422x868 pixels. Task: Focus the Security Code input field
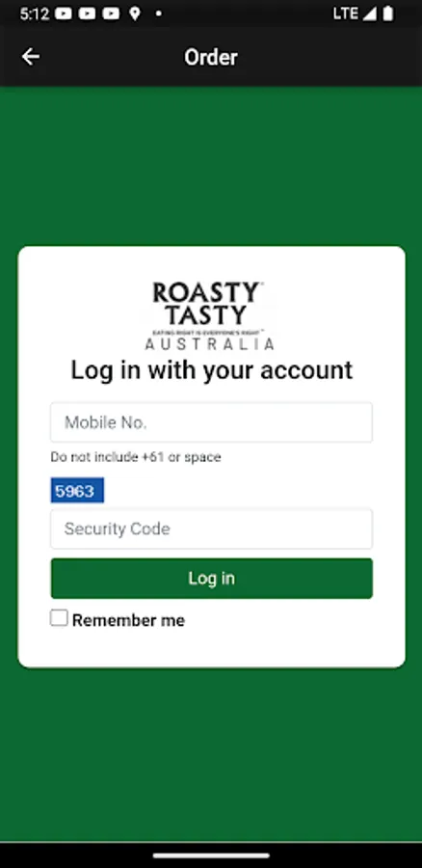(211, 529)
